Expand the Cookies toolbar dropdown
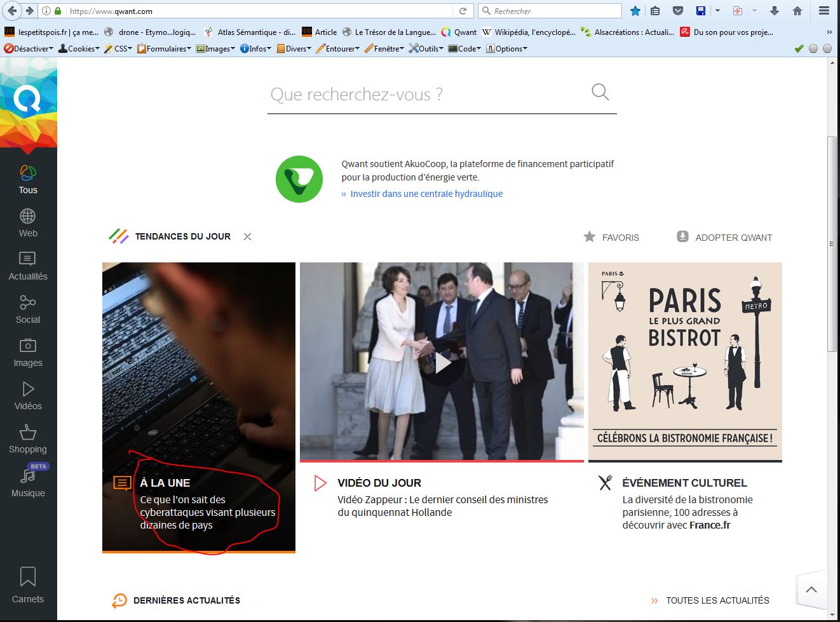Image resolution: width=840 pixels, height=622 pixels. point(79,48)
